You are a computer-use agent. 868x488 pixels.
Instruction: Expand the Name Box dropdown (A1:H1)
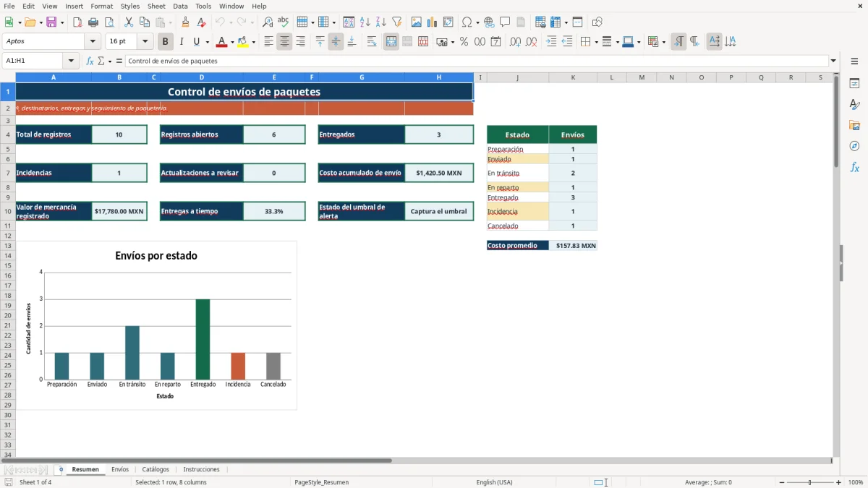(72, 61)
